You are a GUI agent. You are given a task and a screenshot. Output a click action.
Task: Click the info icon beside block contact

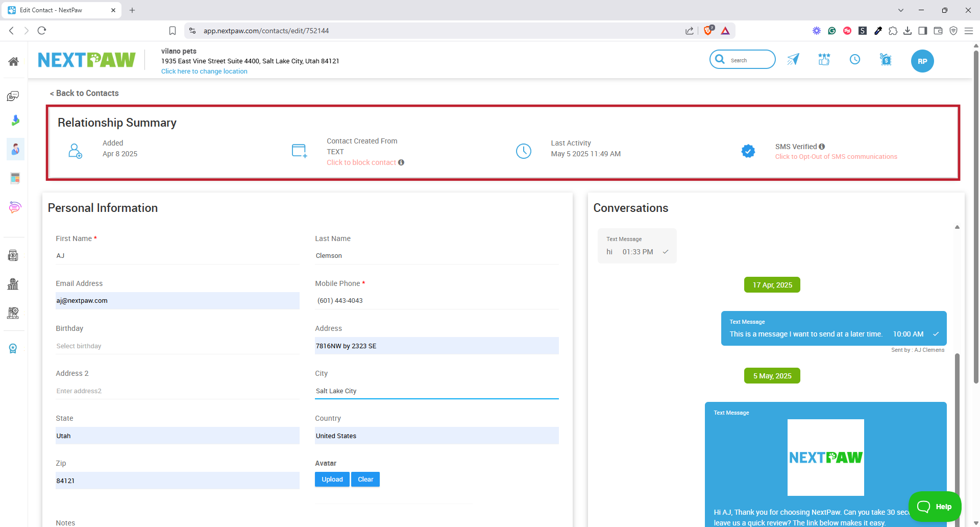[401, 162]
